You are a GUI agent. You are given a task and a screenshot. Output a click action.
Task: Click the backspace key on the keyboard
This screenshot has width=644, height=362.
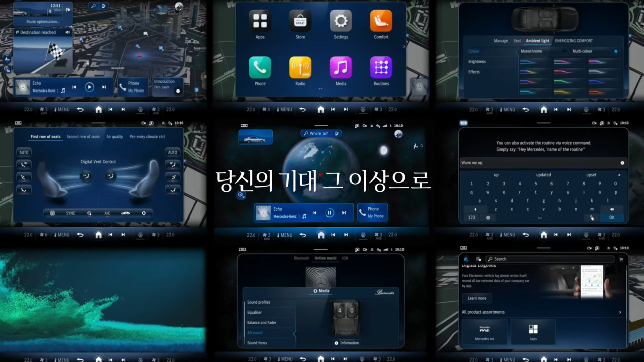(612, 209)
